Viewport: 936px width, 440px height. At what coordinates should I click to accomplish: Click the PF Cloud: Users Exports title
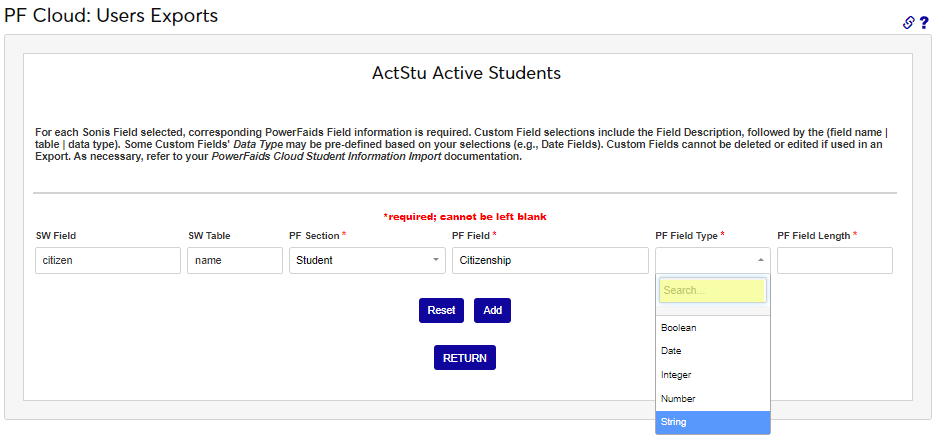tap(111, 16)
